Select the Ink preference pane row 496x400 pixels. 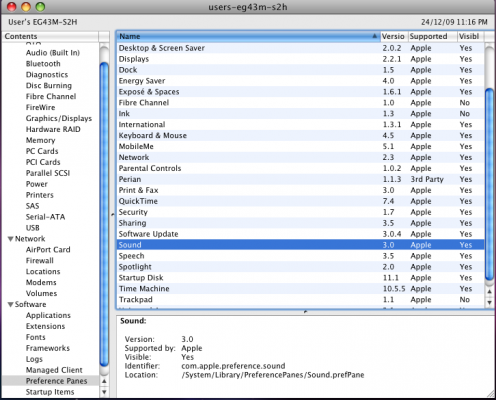pyautogui.click(x=300, y=114)
